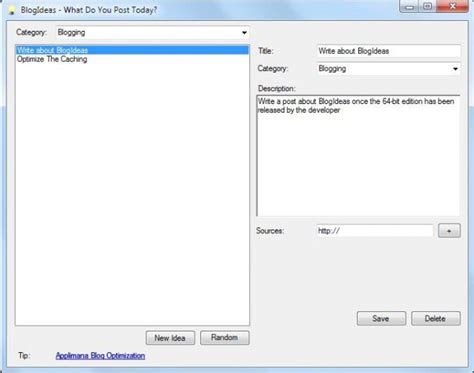
Task: Close the BlogIdeas window
Action: click(452, 7)
